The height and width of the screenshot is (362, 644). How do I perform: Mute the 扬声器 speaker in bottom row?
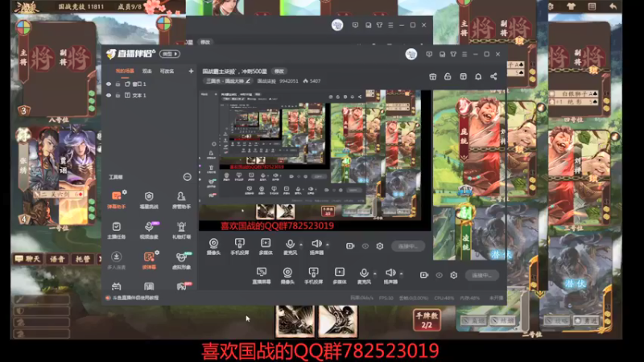(x=390, y=276)
